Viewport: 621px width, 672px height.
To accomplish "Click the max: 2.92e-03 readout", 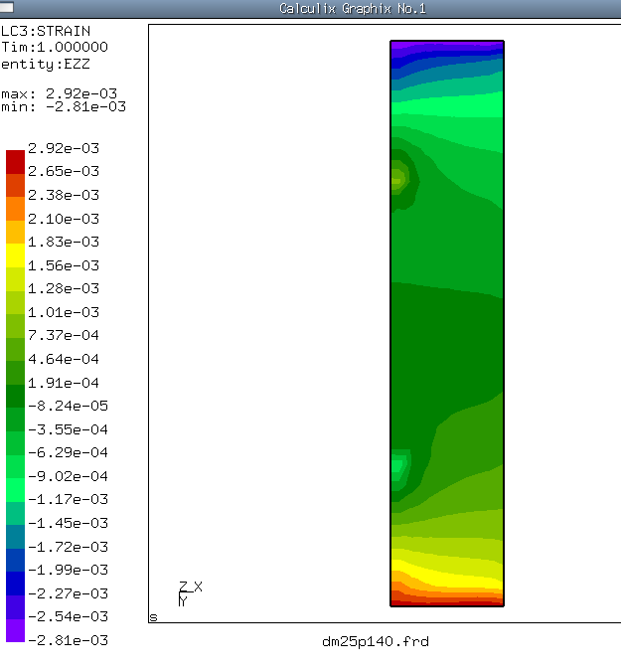I will pyautogui.click(x=59, y=93).
